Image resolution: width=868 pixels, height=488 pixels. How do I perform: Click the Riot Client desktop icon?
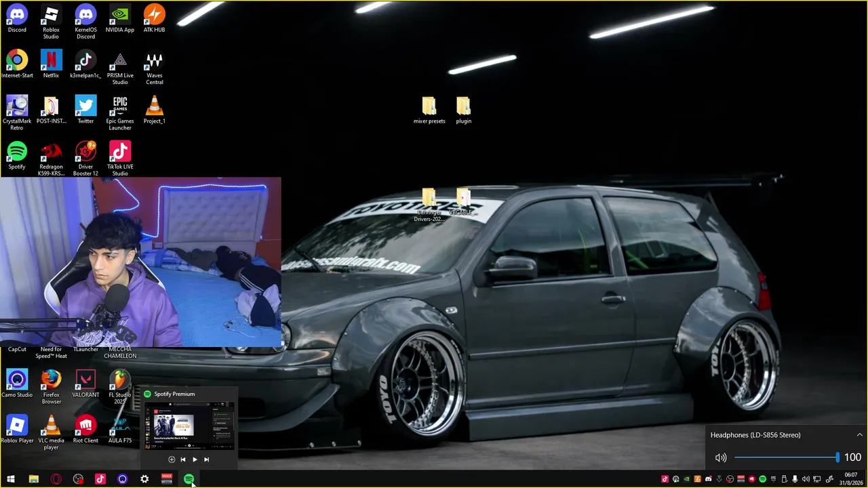pyautogui.click(x=85, y=429)
